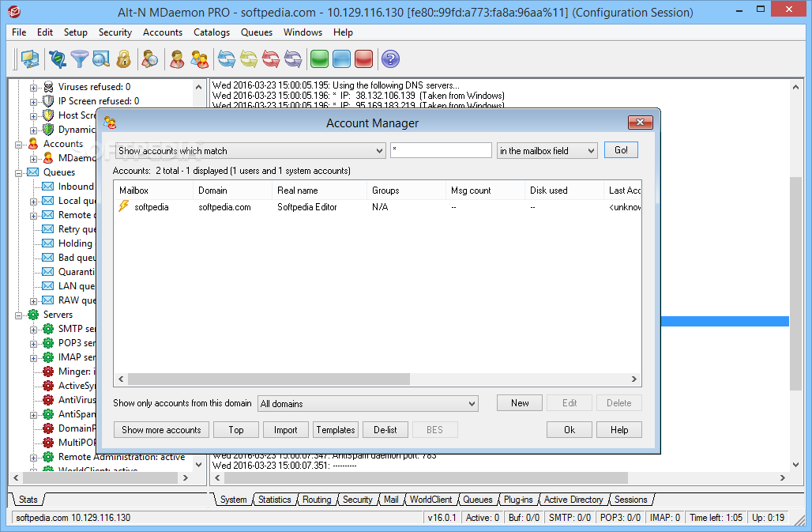Open help via question mark icon
This screenshot has height=532, width=812.
point(390,59)
